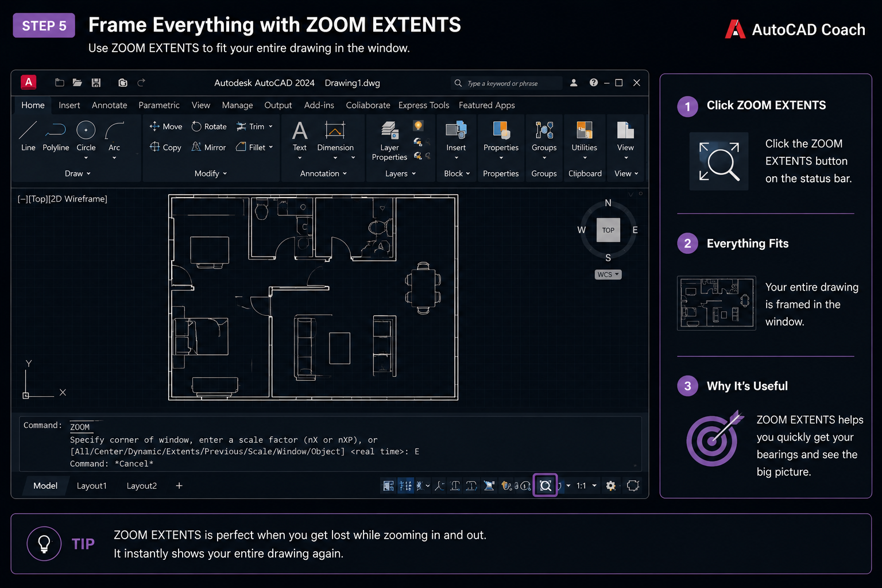Click the Open folder quick access icon

77,83
